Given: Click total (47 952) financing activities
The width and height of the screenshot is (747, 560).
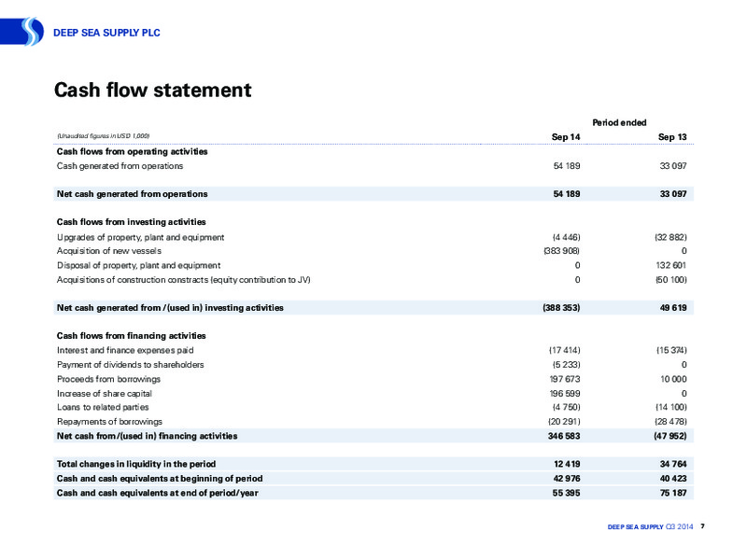Looking at the screenshot, I should click(670, 436).
